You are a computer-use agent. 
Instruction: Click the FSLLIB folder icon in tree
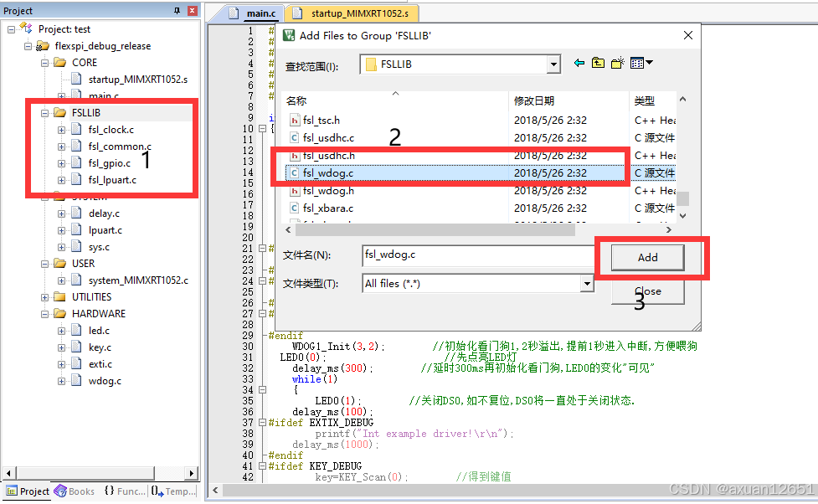click(x=60, y=113)
